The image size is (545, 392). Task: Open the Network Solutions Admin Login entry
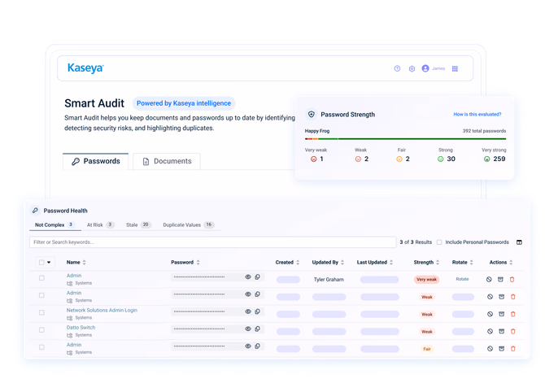click(102, 310)
